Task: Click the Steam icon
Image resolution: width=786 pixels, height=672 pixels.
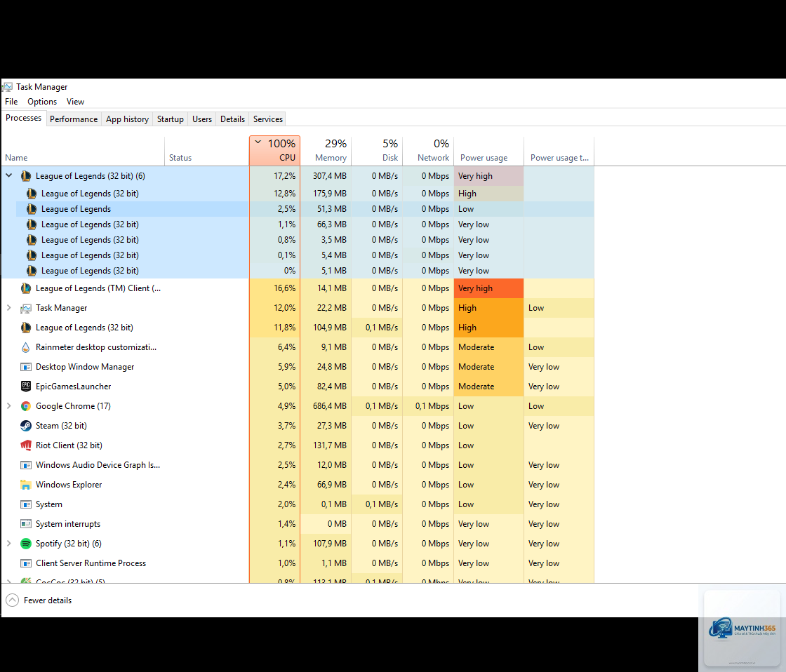Action: 26,426
